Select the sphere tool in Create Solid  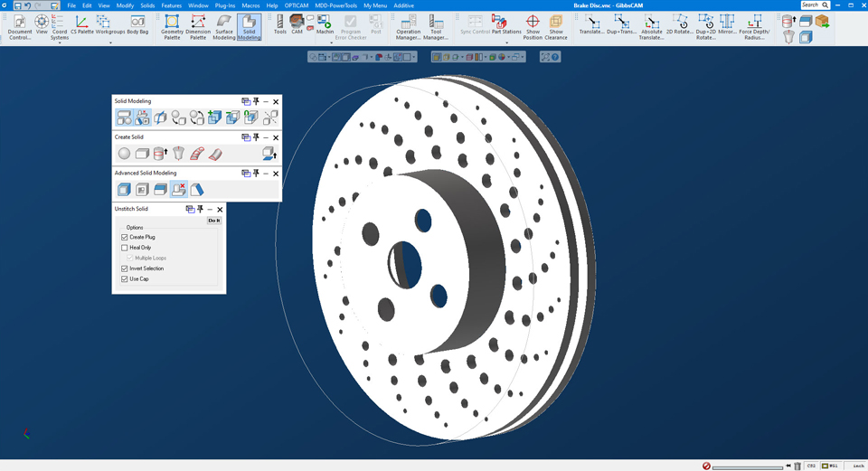coord(125,154)
